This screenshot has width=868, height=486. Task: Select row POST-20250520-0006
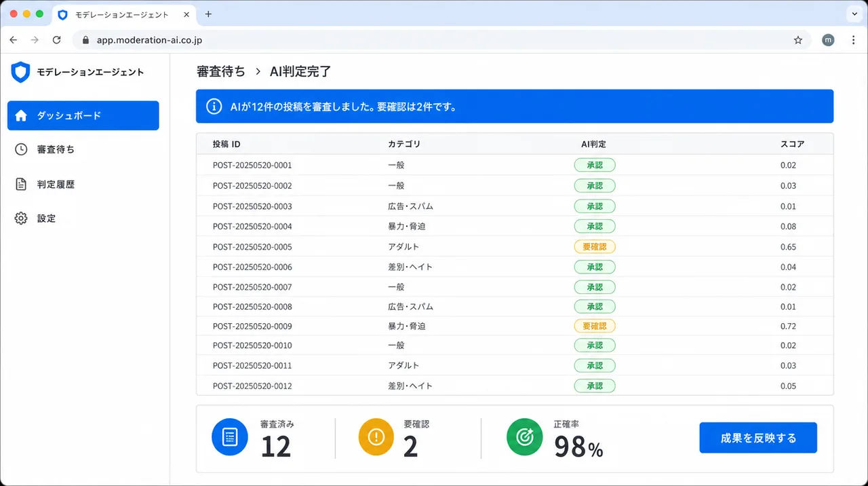point(515,267)
